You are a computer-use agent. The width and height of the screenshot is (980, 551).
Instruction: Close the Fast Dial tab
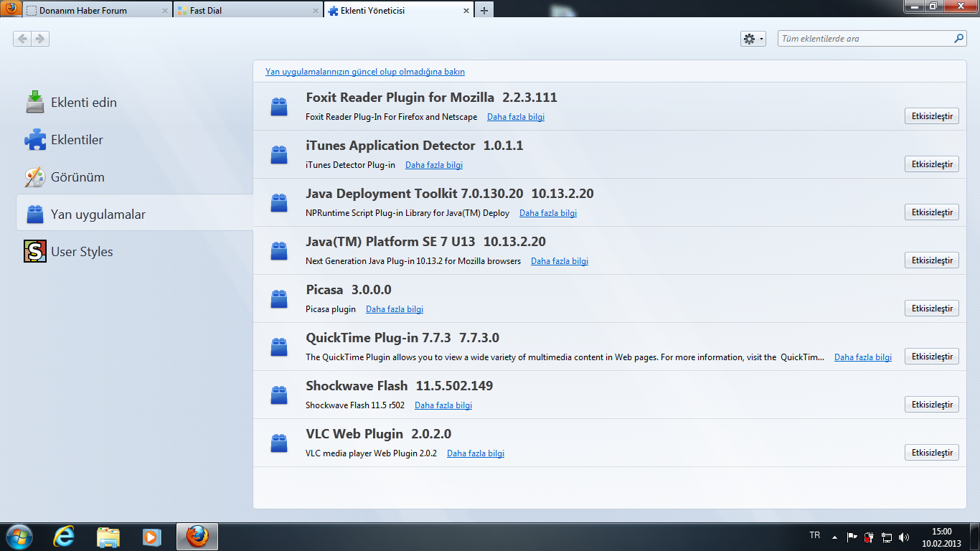(315, 11)
